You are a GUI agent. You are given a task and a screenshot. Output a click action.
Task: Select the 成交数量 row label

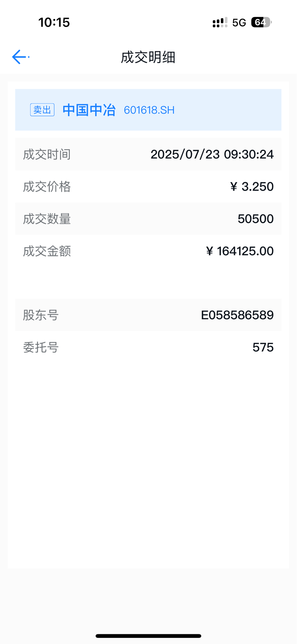coord(47,219)
